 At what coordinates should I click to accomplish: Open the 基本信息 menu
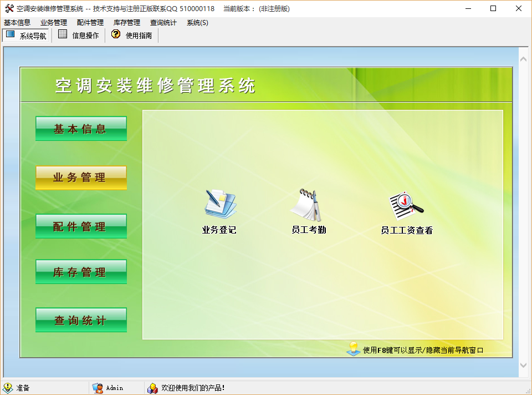point(17,23)
